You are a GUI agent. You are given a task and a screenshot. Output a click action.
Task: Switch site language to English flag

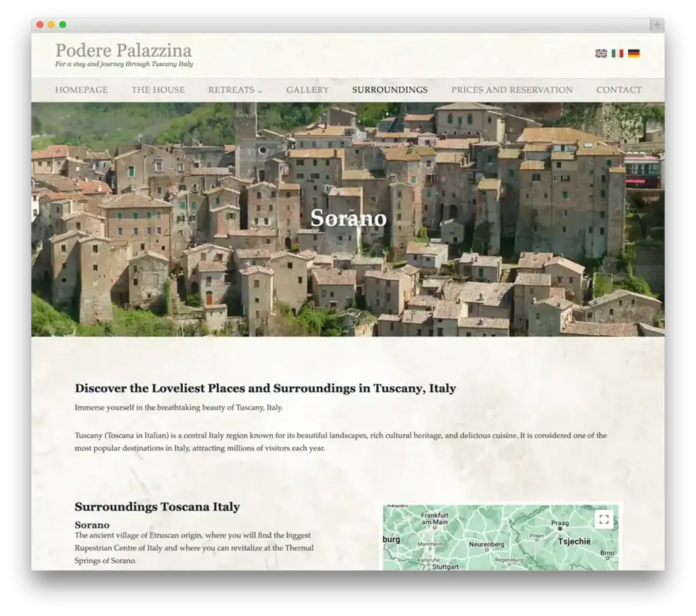tap(601, 53)
